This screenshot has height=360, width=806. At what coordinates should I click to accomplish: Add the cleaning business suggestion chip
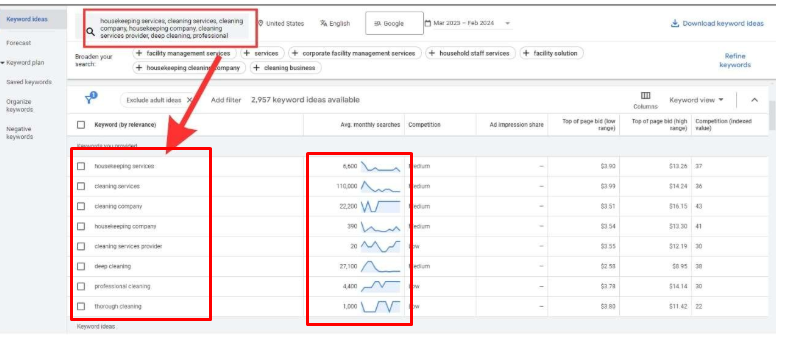(x=285, y=68)
